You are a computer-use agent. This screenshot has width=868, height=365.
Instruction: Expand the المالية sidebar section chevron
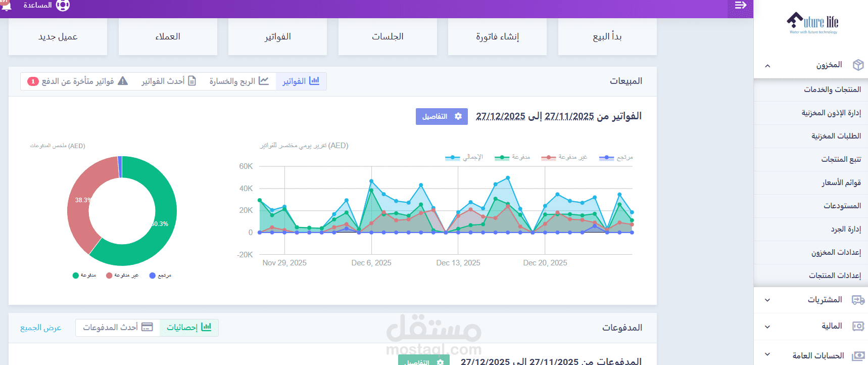click(767, 327)
